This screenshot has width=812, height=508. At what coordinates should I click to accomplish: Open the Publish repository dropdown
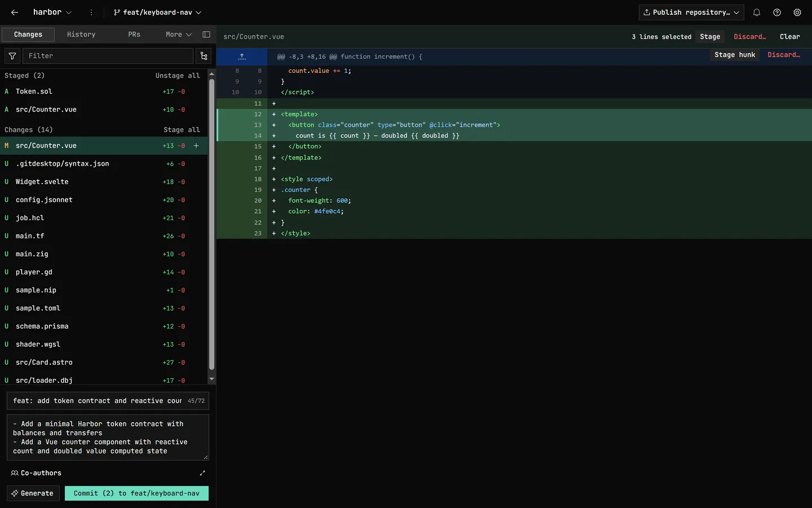point(691,12)
